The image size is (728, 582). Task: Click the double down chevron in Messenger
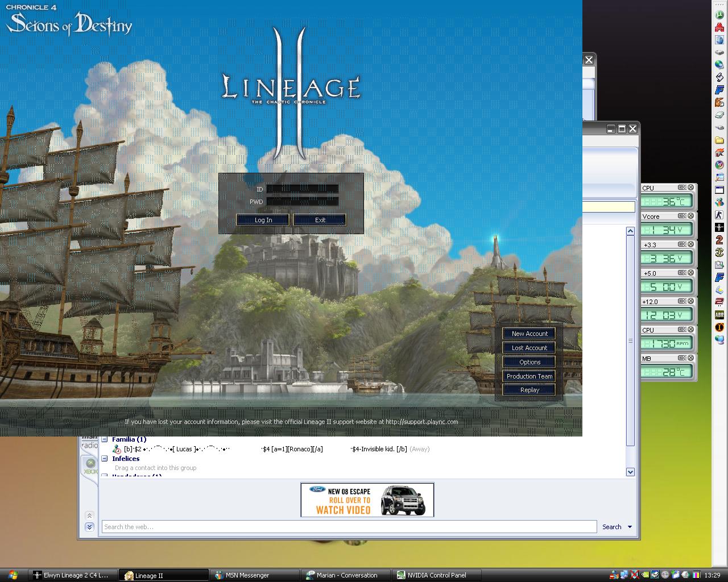89,527
